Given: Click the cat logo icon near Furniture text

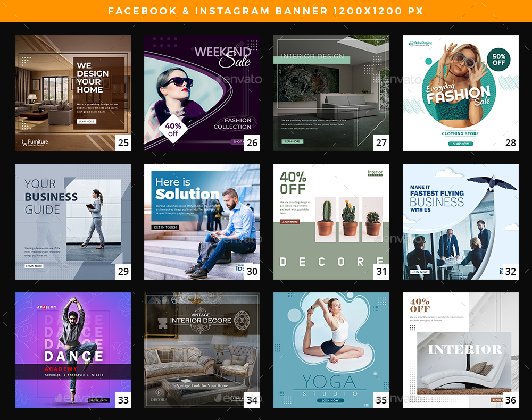Looking at the screenshot, I should tap(24, 142).
